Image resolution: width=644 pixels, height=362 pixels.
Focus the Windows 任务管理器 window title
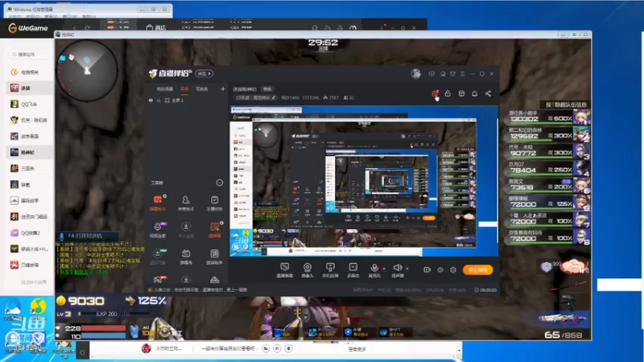coord(33,9)
